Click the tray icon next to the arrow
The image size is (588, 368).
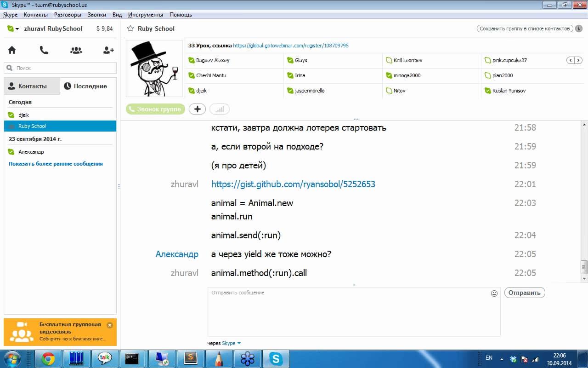pyautogui.click(x=514, y=359)
